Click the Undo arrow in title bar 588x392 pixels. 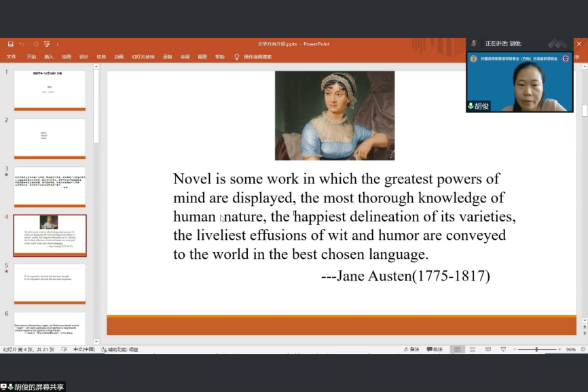(x=22, y=44)
